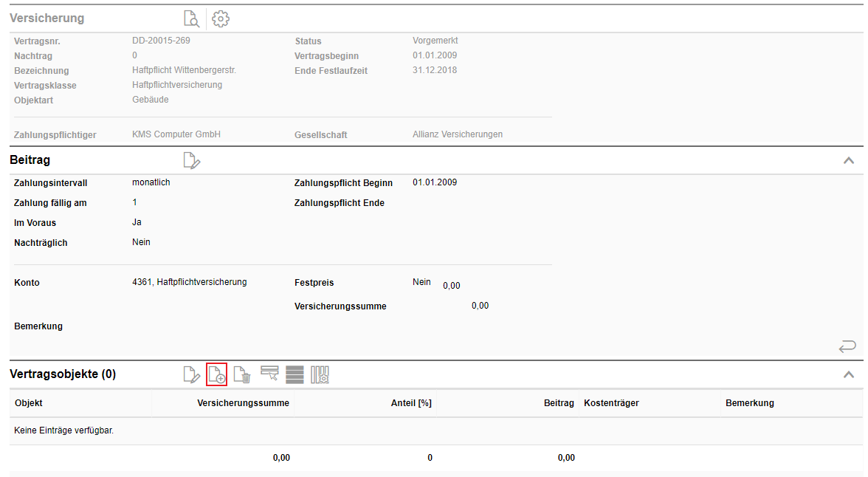
Task: Edit the Beitrag section with pencil icon
Action: click(192, 160)
